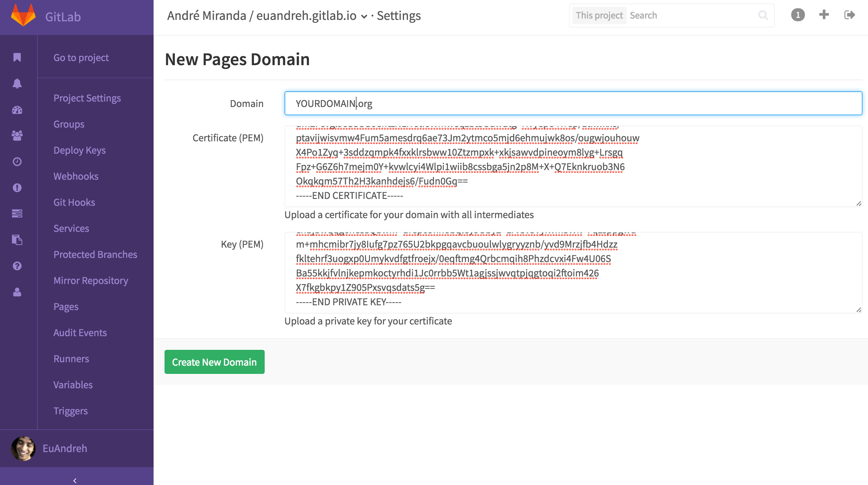Viewport: 868px width, 485px height.
Task: Click the 'Upload a certificate for your domain' hint
Action: pyautogui.click(x=409, y=214)
